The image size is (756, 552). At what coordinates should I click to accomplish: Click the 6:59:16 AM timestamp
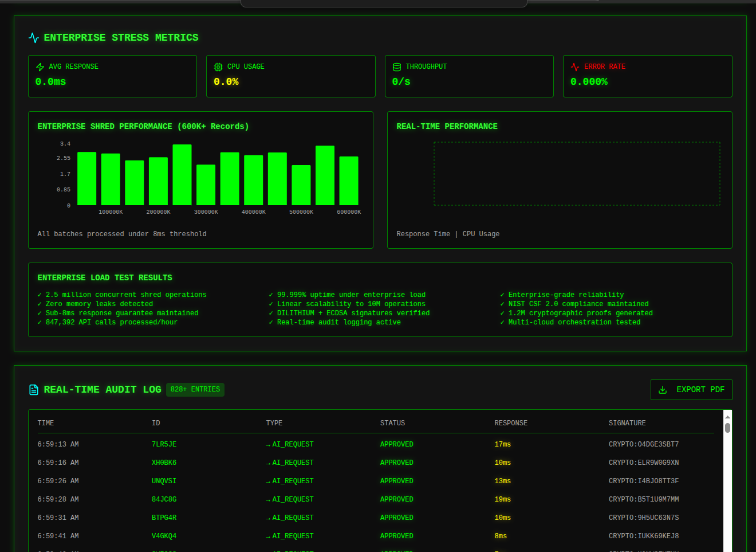pyautogui.click(x=58, y=463)
